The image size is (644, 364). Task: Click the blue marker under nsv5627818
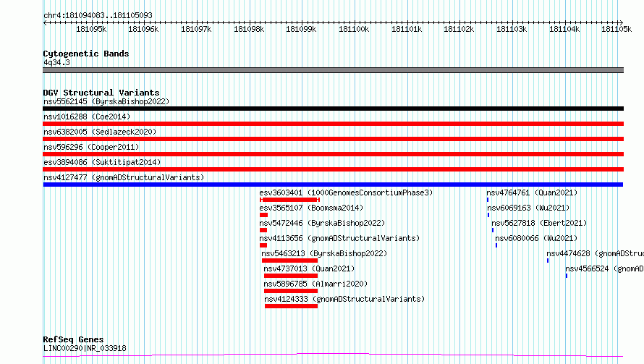(x=493, y=230)
